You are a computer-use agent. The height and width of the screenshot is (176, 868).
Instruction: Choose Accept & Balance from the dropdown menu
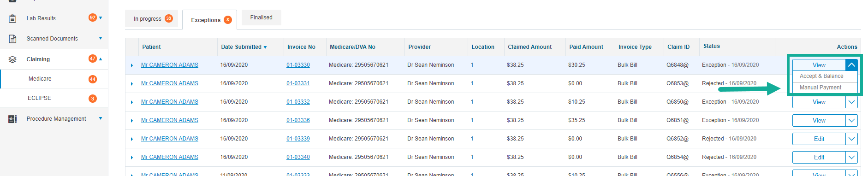[821, 76]
